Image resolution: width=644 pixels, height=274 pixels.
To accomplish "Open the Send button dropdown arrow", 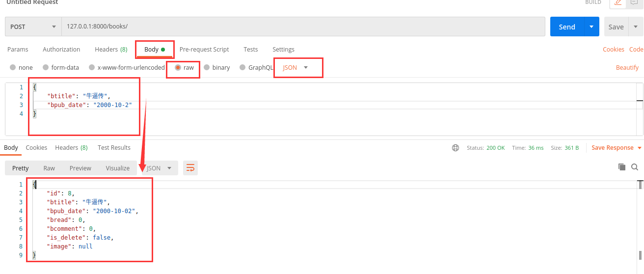I will tap(591, 27).
